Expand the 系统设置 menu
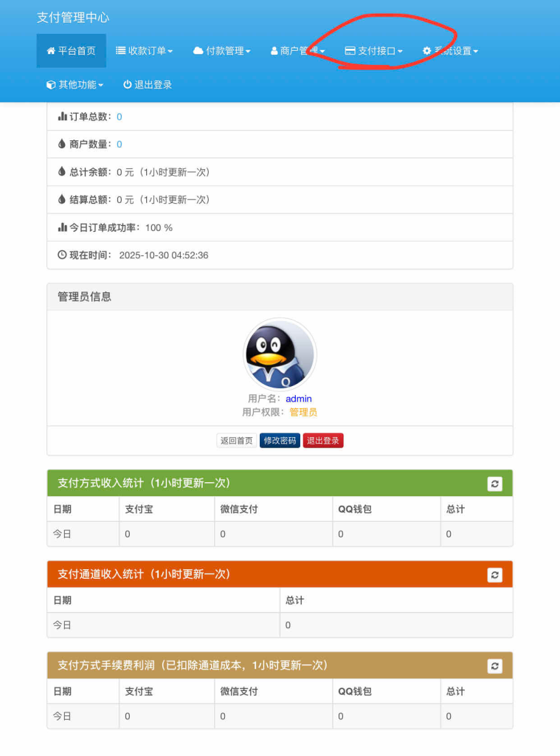The width and height of the screenshot is (560, 756). tap(450, 51)
